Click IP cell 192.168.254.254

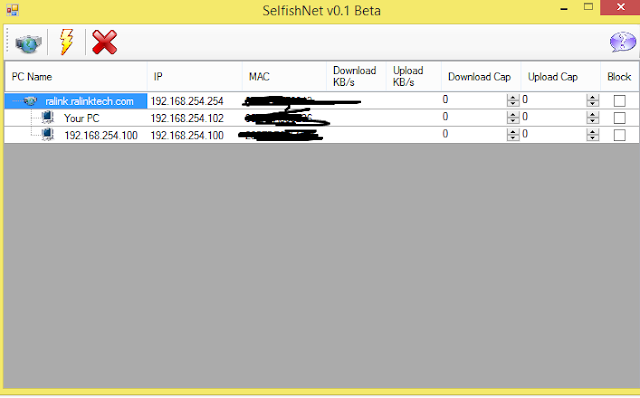pyautogui.click(x=187, y=101)
